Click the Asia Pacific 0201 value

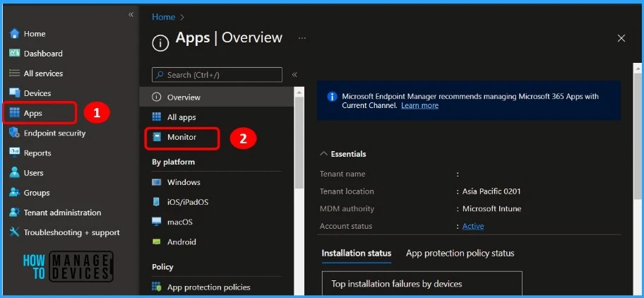tap(491, 191)
